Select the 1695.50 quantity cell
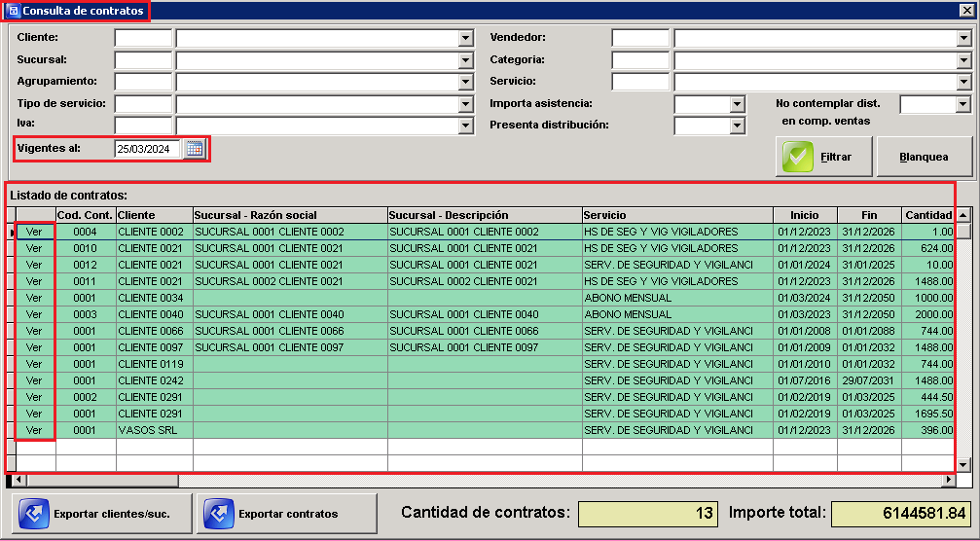This screenshot has width=980, height=541. click(x=928, y=414)
